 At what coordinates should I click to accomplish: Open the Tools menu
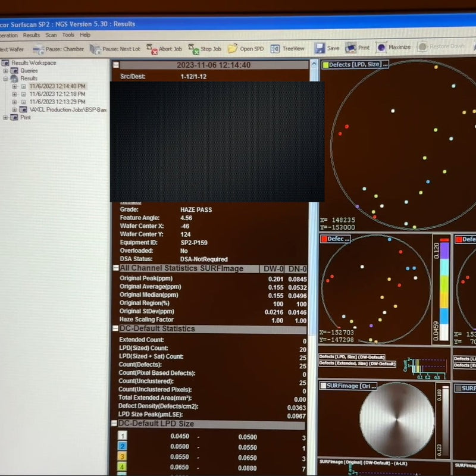68,35
